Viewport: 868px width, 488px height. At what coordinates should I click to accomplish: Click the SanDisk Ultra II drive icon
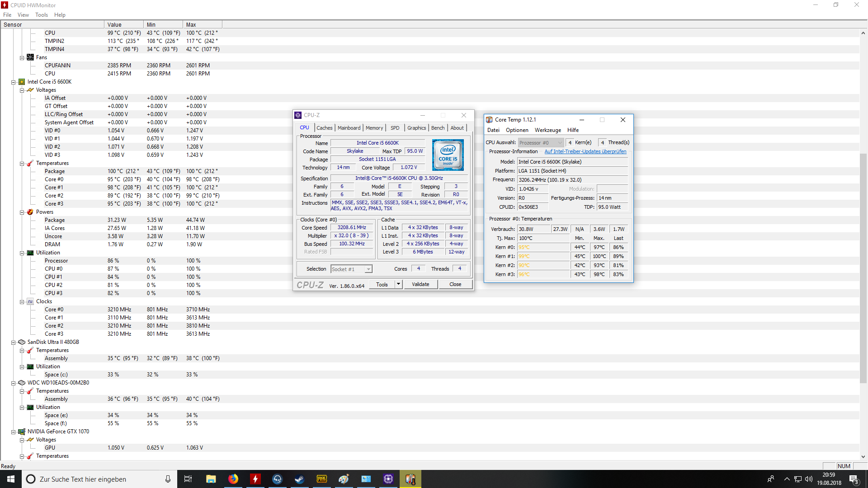(22, 342)
